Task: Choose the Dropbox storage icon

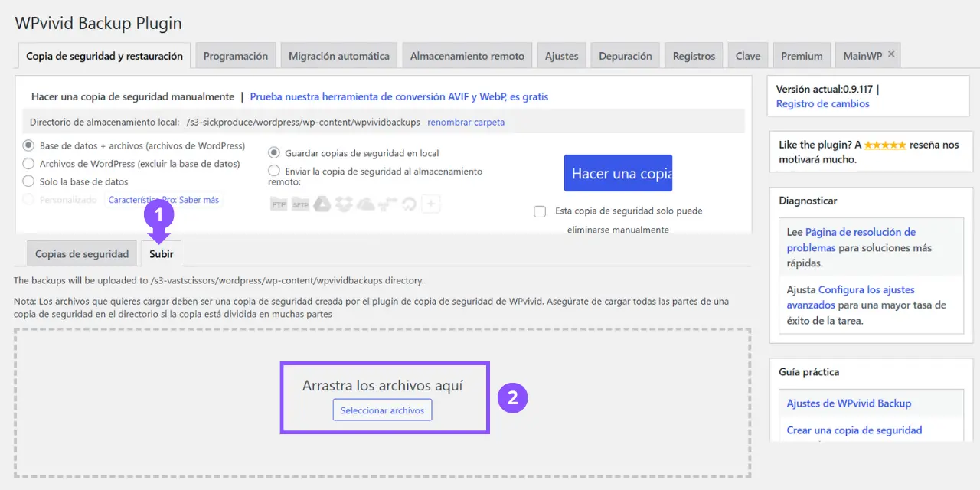Action: [344, 204]
